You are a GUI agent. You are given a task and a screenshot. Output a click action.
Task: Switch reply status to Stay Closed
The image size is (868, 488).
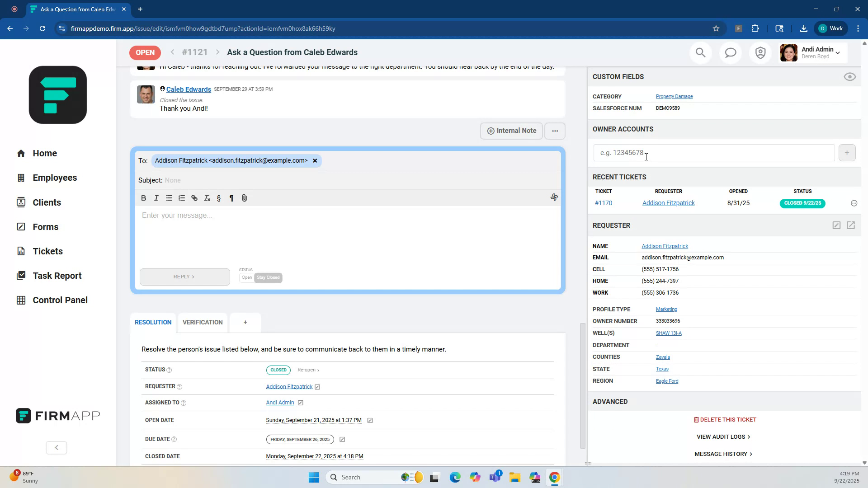click(268, 277)
